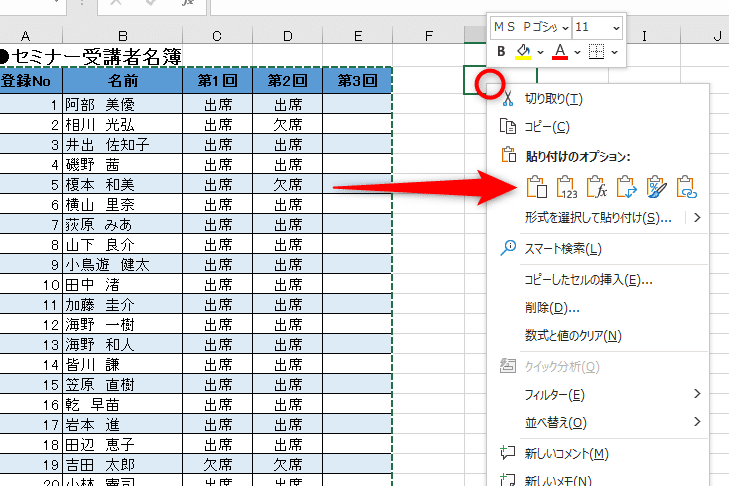729x486 pixels.
Task: Expand the fill color dropdown arrow
Action: (540, 51)
